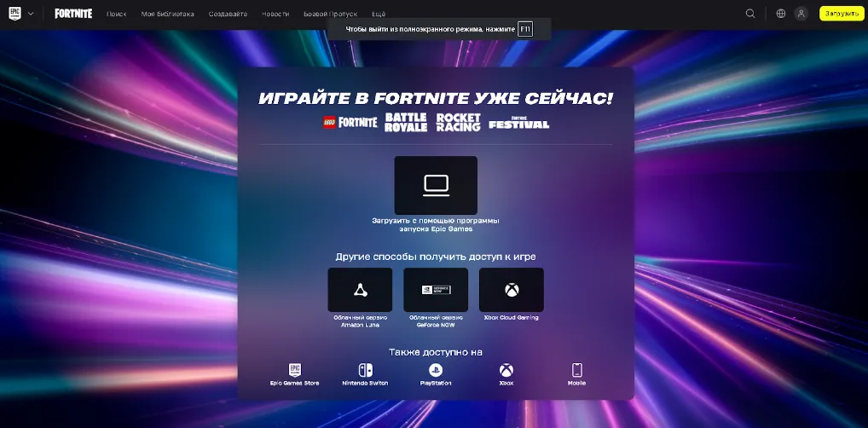Click Облачный сервис Amazon Luna label
This screenshot has height=428, width=868.
point(360,321)
